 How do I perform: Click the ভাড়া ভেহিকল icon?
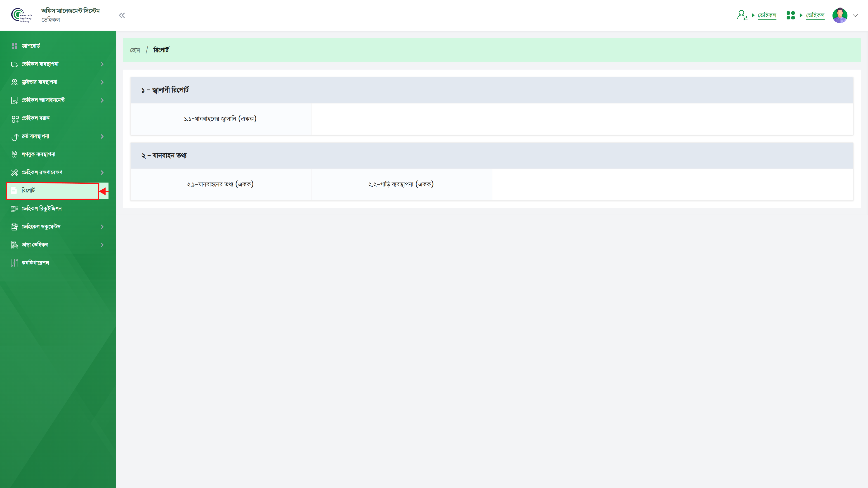[x=14, y=245]
